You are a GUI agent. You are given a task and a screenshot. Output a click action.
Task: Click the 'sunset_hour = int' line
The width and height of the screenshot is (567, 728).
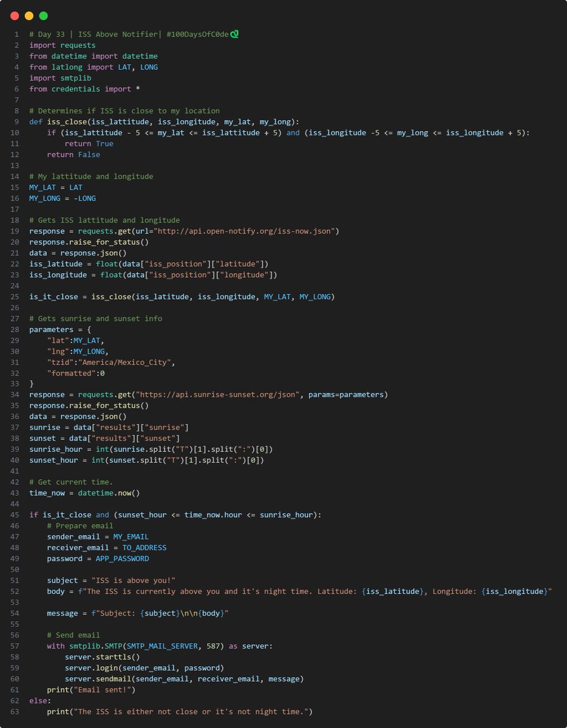click(x=147, y=460)
